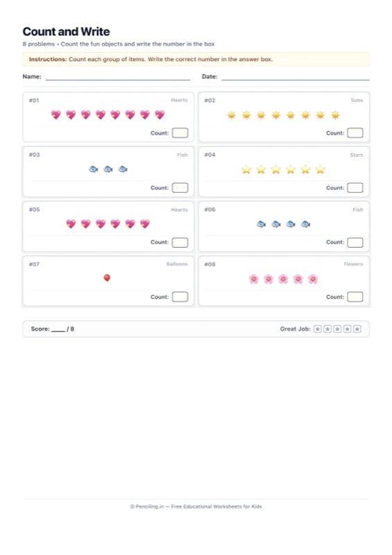The width and height of the screenshot is (392, 555).
Task: Click the Count box under the Flowers
Action: (x=355, y=297)
